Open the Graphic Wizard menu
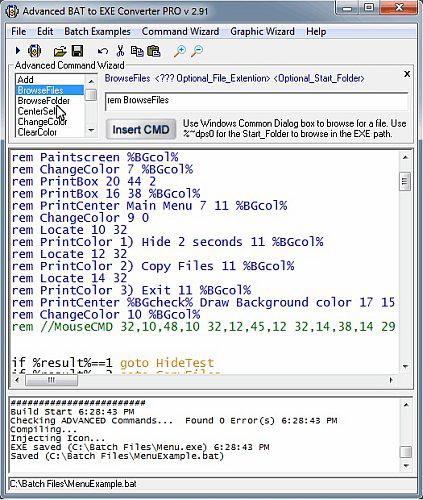The width and height of the screenshot is (423, 500). click(x=262, y=32)
